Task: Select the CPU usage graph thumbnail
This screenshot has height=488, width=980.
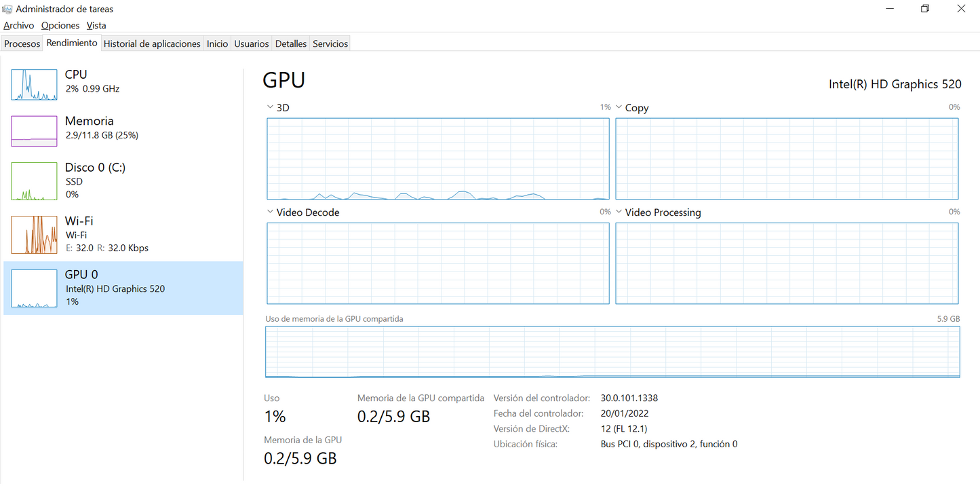Action: (x=34, y=85)
